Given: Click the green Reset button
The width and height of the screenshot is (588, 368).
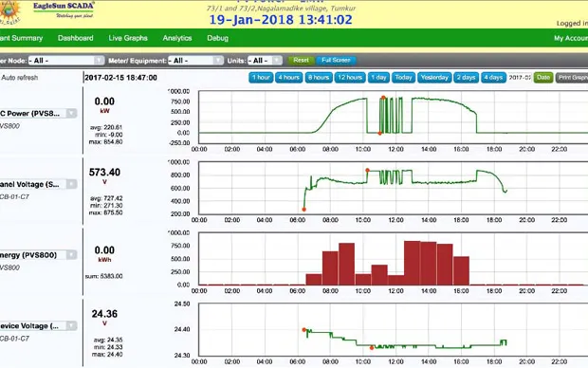Looking at the screenshot, I should [x=301, y=60].
